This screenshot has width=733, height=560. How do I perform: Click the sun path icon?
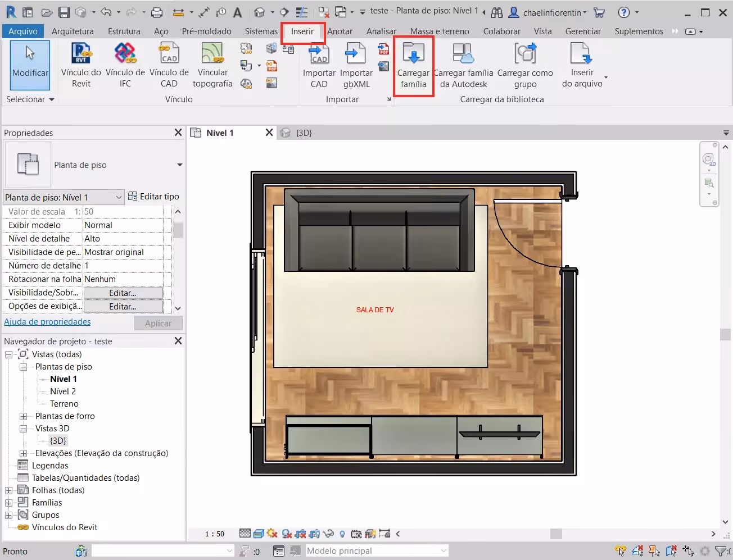point(273,534)
